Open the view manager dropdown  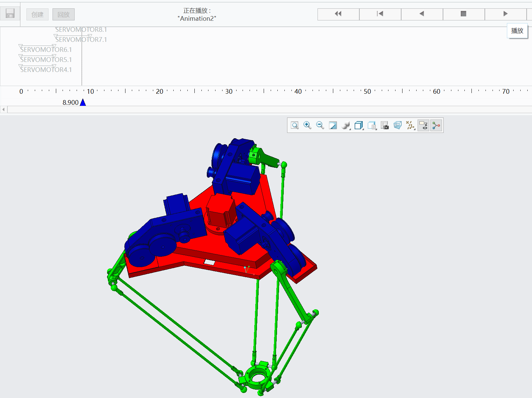[372, 126]
